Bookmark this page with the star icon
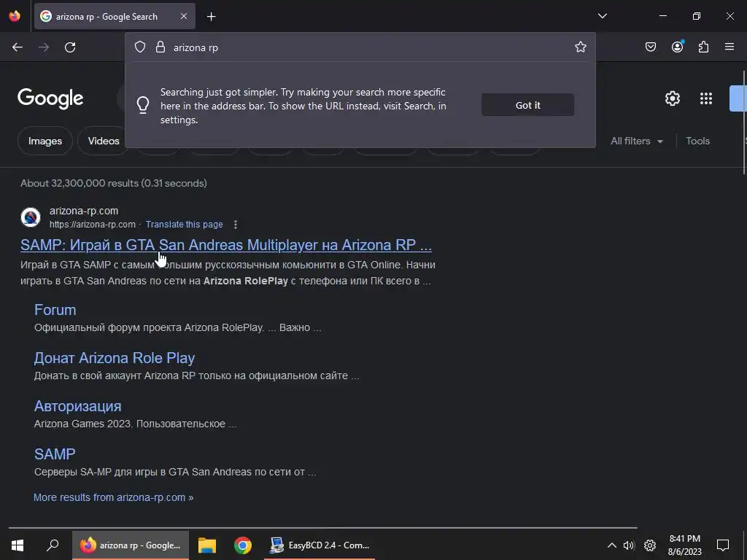The width and height of the screenshot is (747, 560). click(x=580, y=47)
